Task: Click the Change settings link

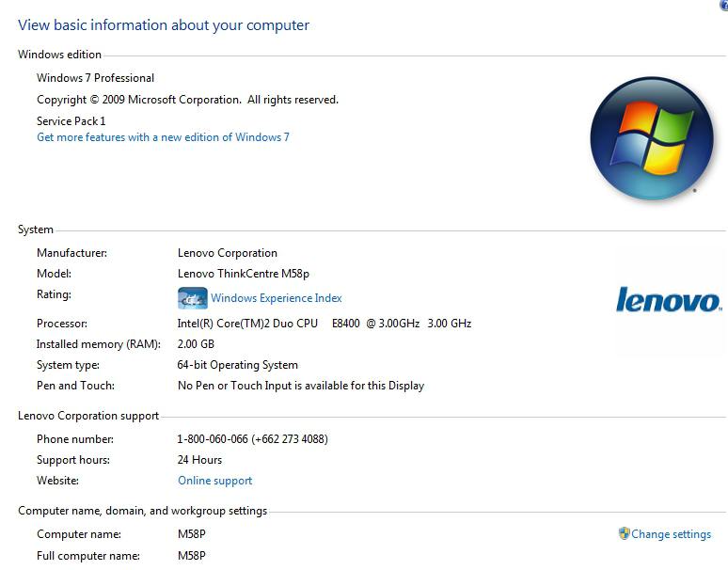Action: pyautogui.click(x=671, y=534)
